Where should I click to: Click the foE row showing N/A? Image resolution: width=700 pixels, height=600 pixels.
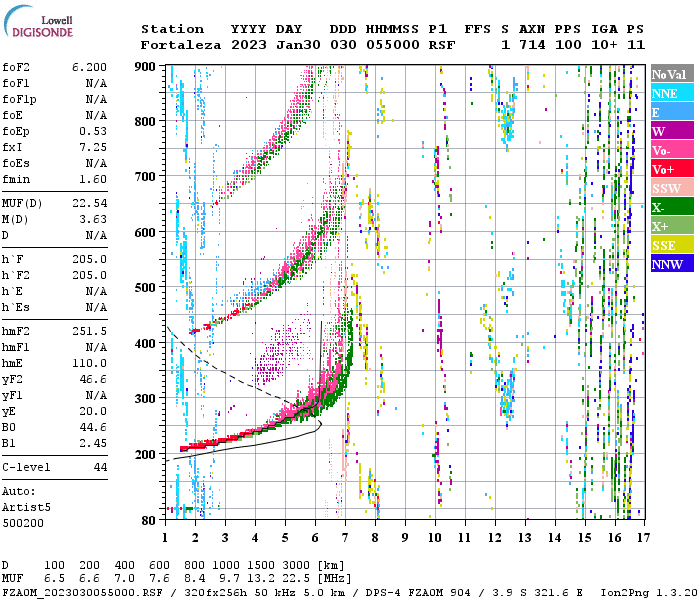coord(54,116)
